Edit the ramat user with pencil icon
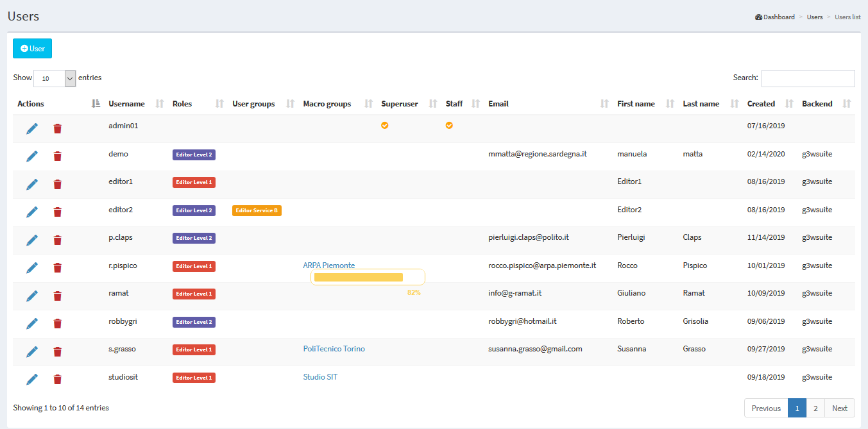Screen dimensions: 868x429 click(x=32, y=296)
